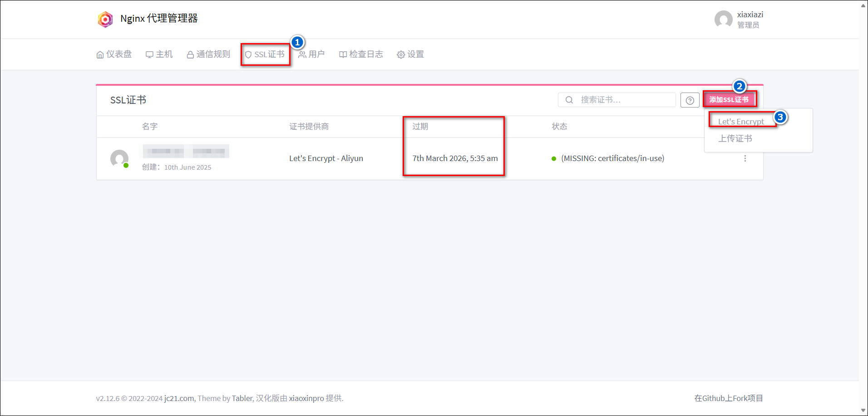
Task: Expand the xiaxiazi account menu
Action: pyautogui.click(x=750, y=20)
